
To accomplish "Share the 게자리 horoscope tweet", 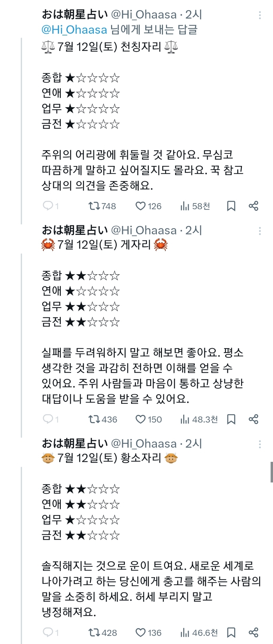I will (253, 419).
